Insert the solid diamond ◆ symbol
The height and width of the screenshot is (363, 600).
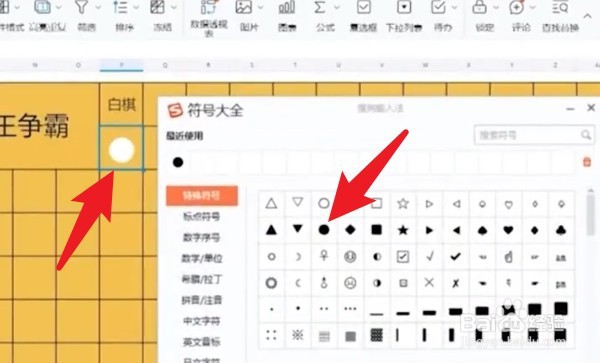click(350, 230)
